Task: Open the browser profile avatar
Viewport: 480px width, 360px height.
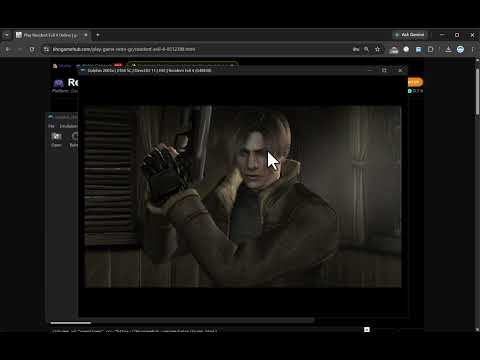Action: point(460,49)
